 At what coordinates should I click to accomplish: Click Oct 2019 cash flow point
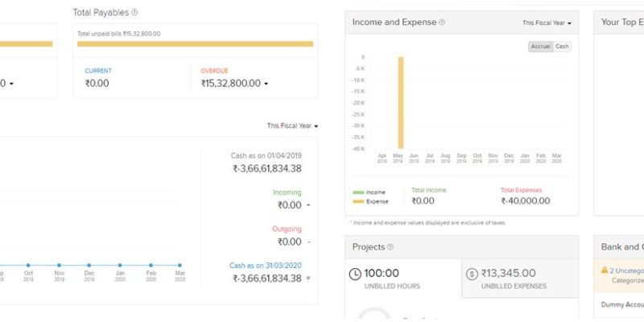(x=28, y=266)
